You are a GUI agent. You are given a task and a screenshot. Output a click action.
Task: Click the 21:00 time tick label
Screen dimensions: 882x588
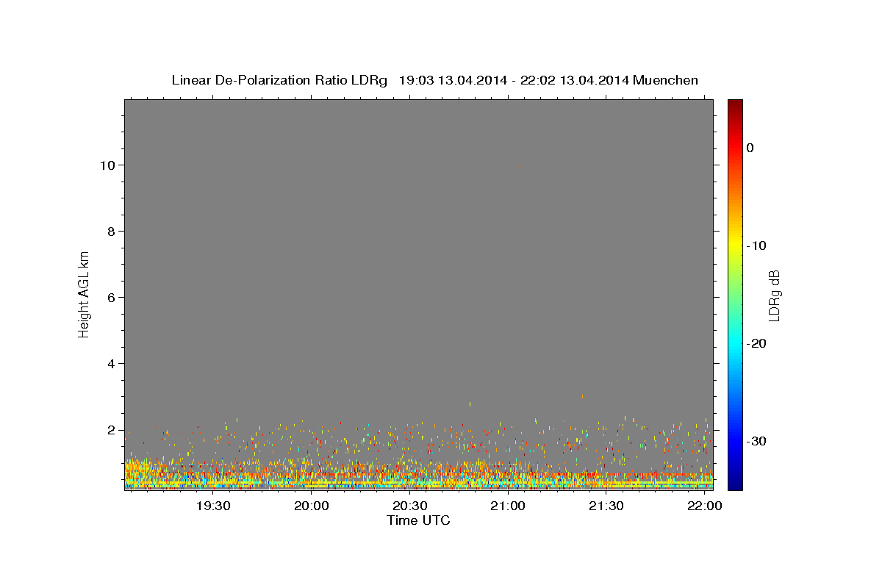click(508, 506)
